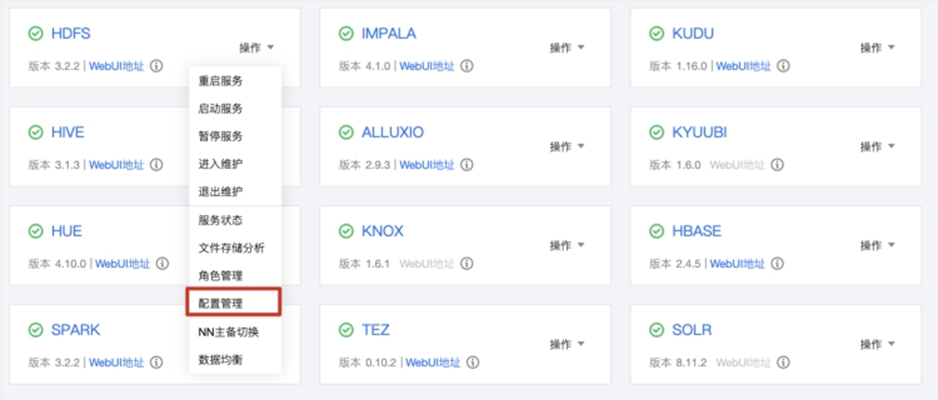Click the info icon on the ALLUXIO card
The width and height of the screenshot is (938, 400).
(467, 165)
